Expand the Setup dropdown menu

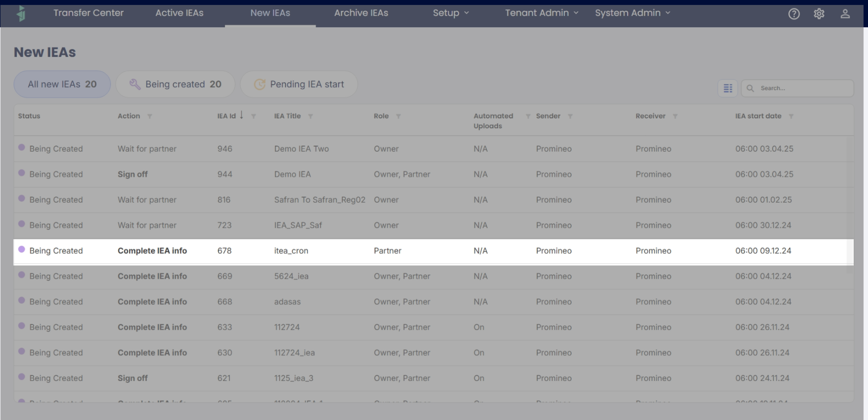[451, 13]
